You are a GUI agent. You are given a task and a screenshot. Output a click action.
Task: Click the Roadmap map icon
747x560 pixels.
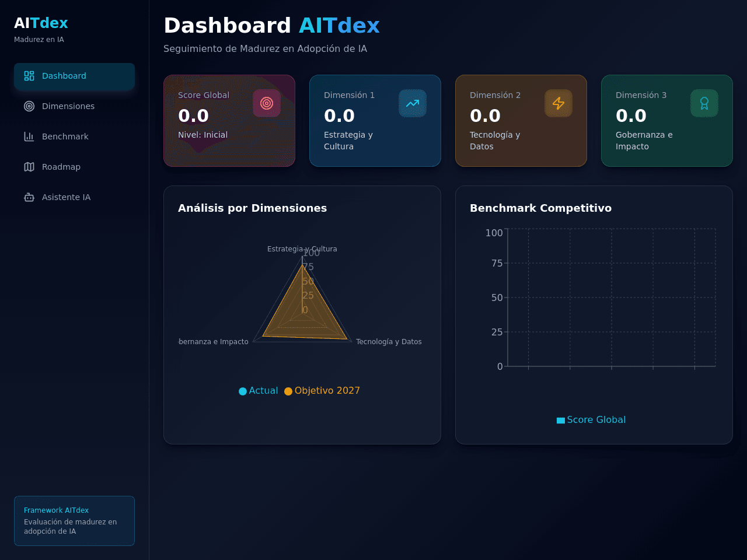click(x=29, y=167)
